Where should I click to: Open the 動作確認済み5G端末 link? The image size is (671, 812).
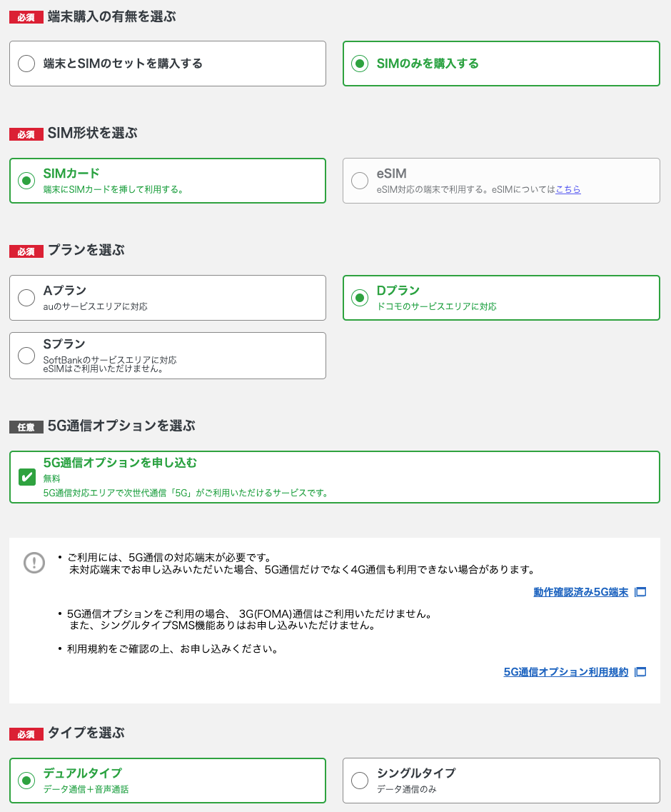pos(580,591)
